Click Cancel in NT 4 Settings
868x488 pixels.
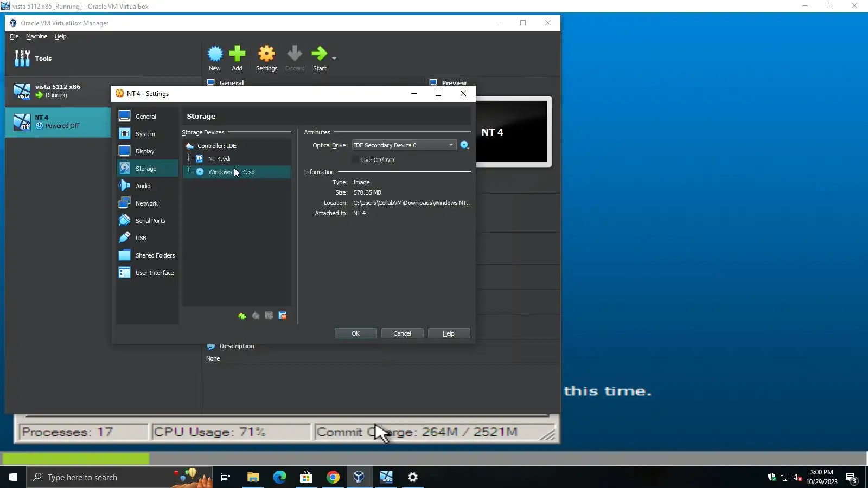pyautogui.click(x=402, y=333)
